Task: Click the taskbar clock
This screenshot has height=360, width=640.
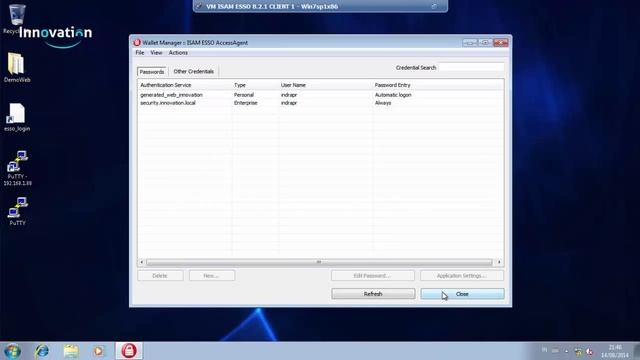Action: [615, 351]
